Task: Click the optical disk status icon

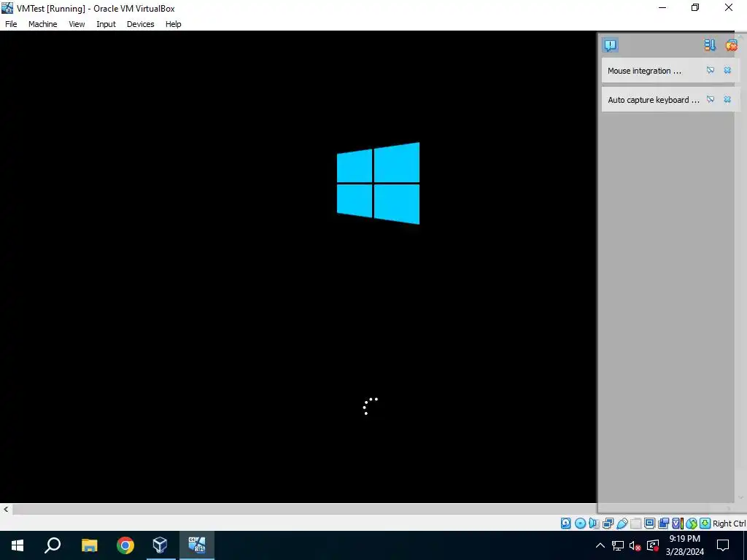Action: [x=580, y=524]
